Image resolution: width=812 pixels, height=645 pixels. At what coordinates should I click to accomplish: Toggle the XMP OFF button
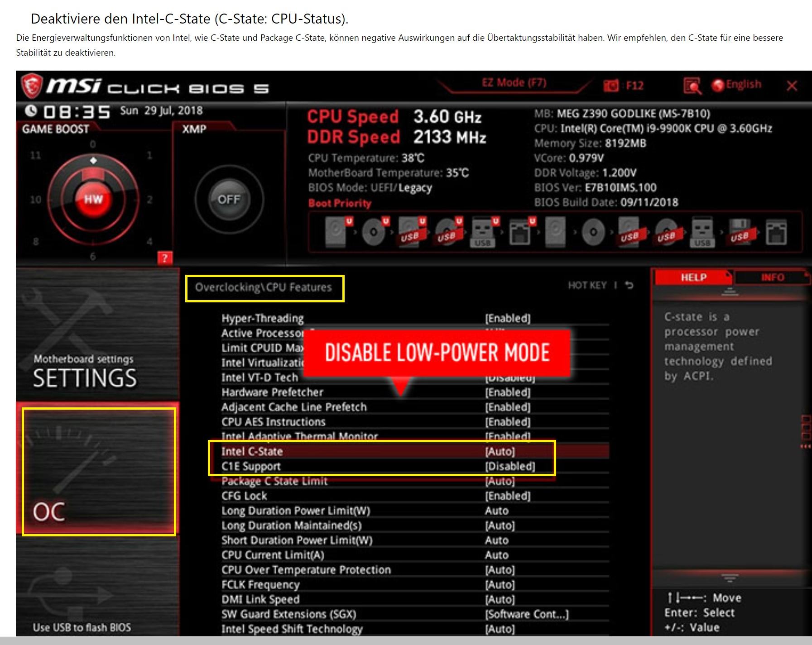pos(229,199)
